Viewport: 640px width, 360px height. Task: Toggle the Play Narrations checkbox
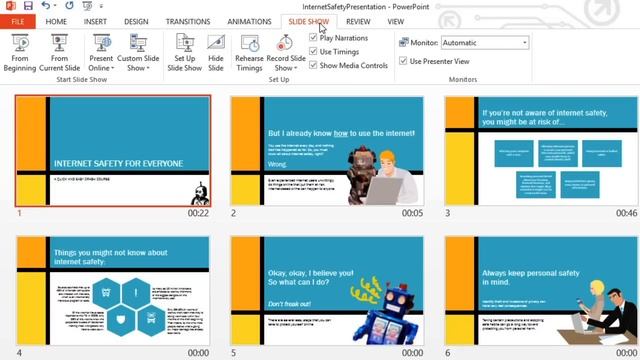tap(313, 38)
